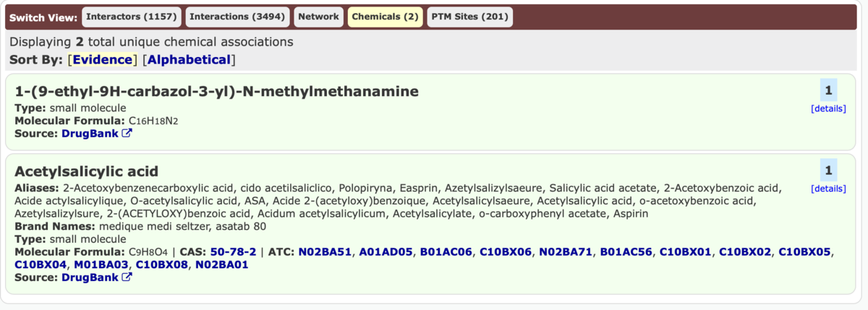Open the Interactions (3494) view
The image size is (868, 310).
(x=237, y=17)
